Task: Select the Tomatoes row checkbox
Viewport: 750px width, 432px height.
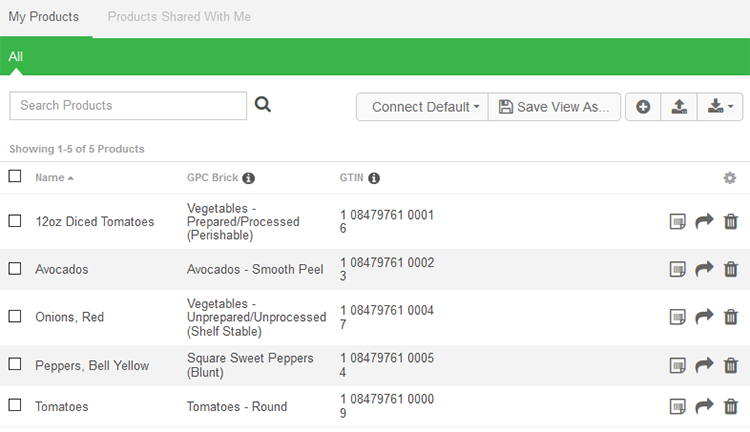Action: tap(15, 405)
